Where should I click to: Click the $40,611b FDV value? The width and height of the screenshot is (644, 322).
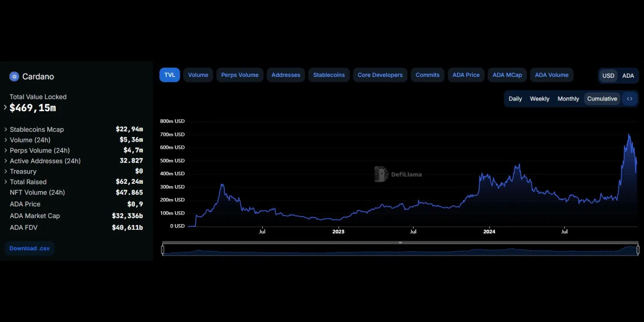point(128,228)
